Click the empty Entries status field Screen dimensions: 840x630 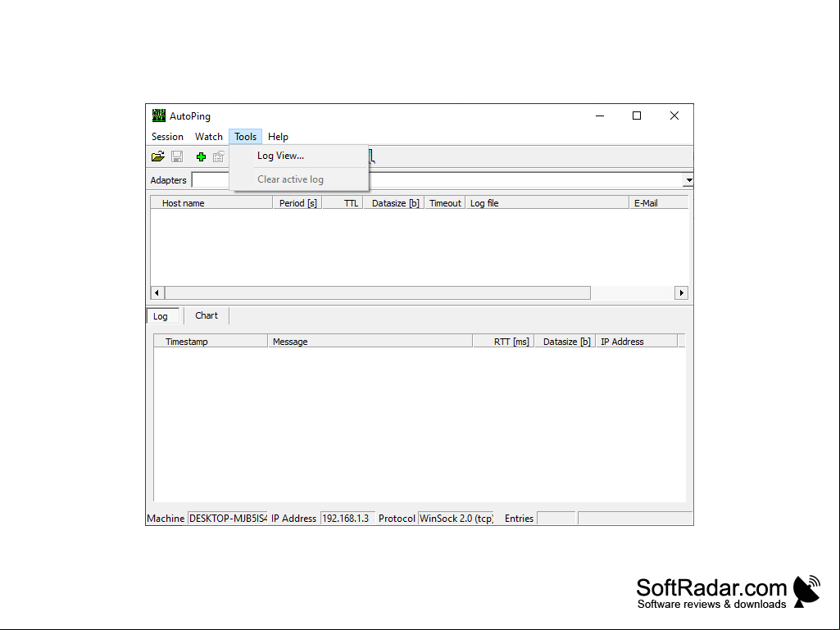pos(556,519)
